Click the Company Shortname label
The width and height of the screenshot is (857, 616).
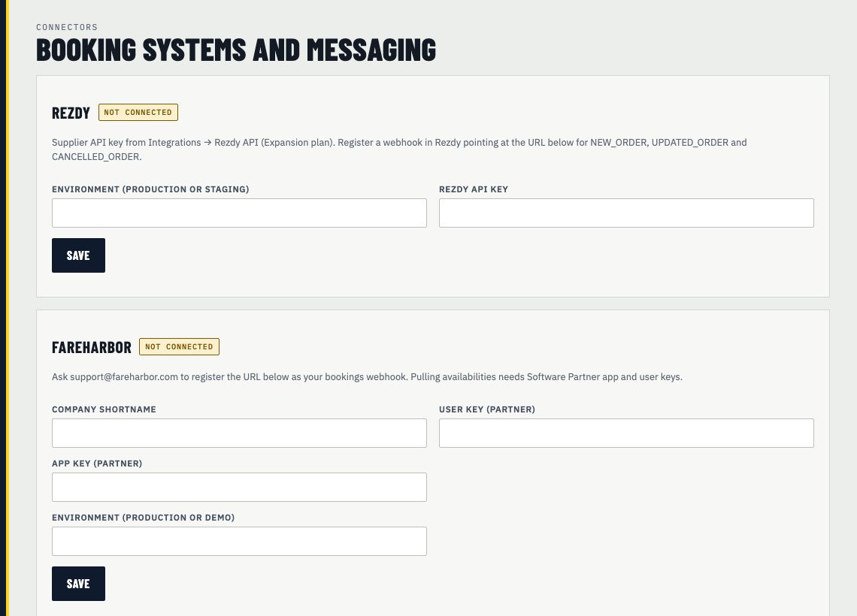point(104,409)
